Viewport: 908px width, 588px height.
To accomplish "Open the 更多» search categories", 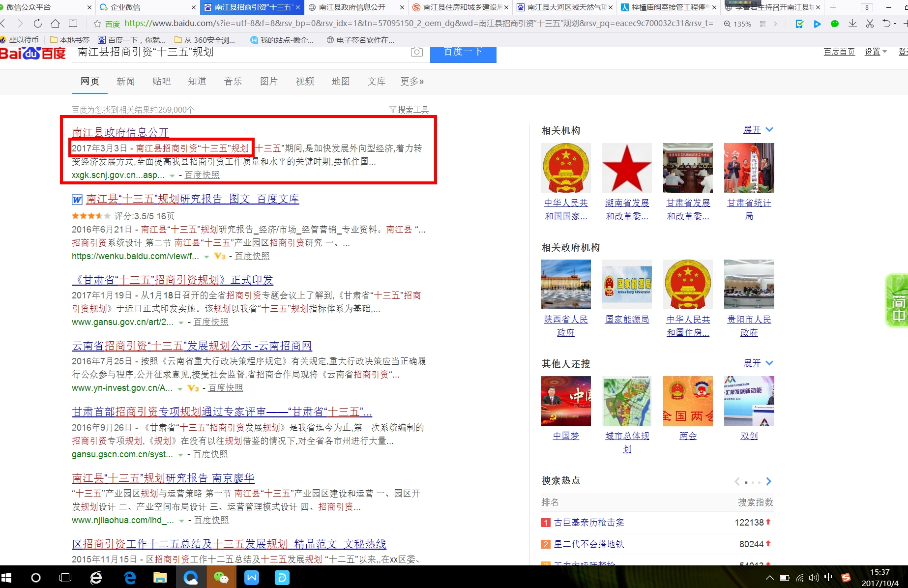I will [x=412, y=82].
